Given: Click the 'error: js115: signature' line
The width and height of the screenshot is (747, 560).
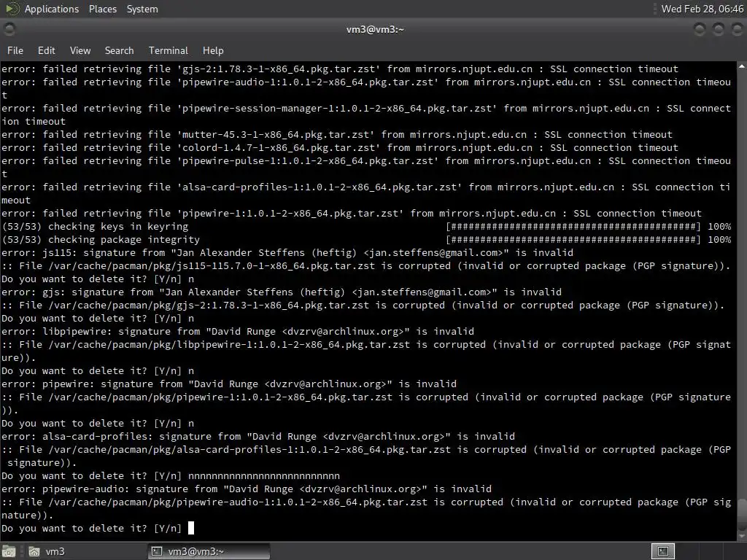Looking at the screenshot, I should [287, 253].
